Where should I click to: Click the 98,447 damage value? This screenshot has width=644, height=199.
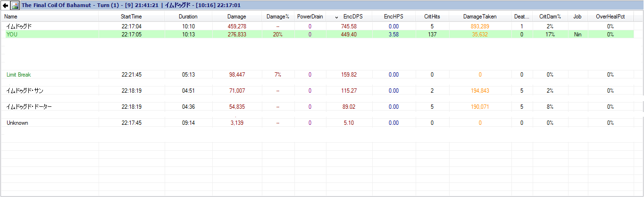click(237, 75)
